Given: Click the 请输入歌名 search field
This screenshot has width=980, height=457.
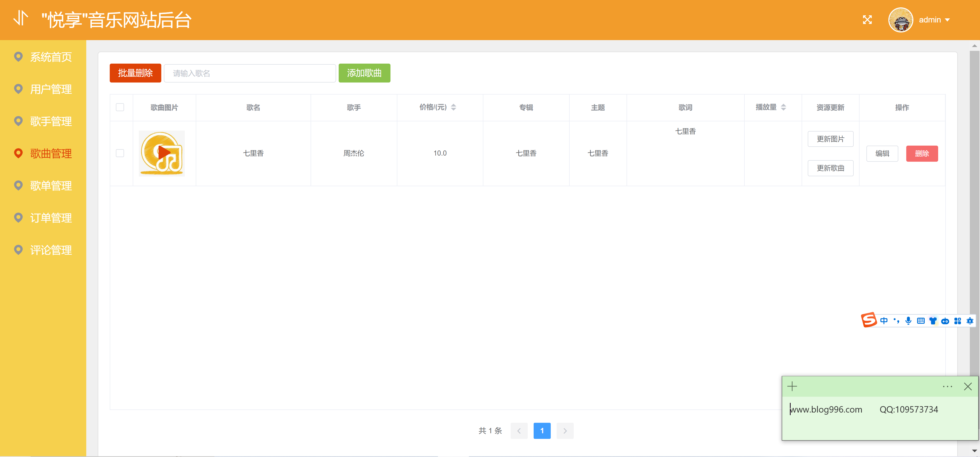Looking at the screenshot, I should pyautogui.click(x=250, y=73).
